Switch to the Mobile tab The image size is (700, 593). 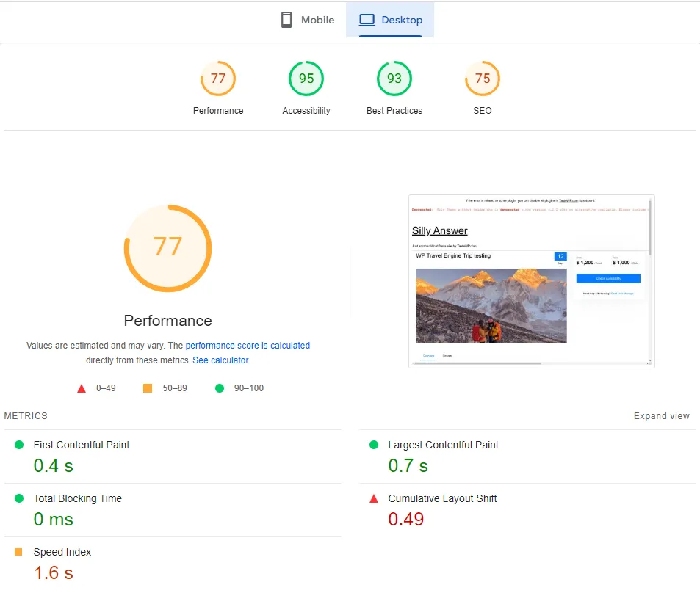coord(307,20)
